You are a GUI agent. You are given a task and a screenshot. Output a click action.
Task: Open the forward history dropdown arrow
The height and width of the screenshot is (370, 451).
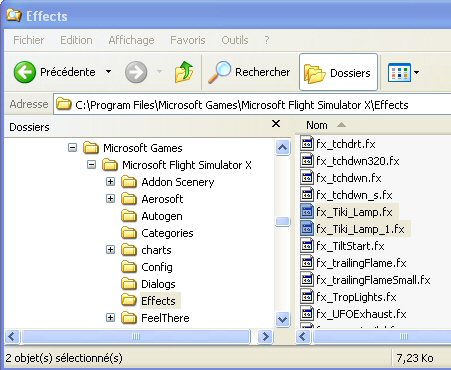point(159,72)
